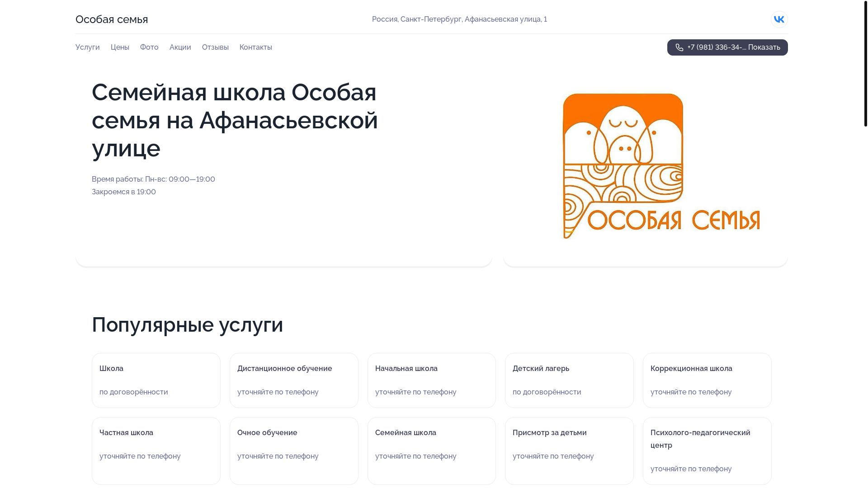
Task: Select the Акции menu item
Action: (x=180, y=47)
